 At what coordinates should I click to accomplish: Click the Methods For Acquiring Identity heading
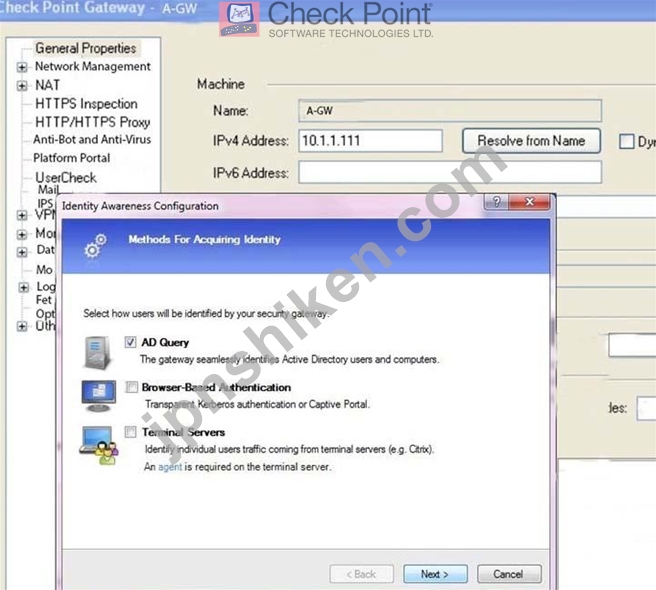point(205,239)
